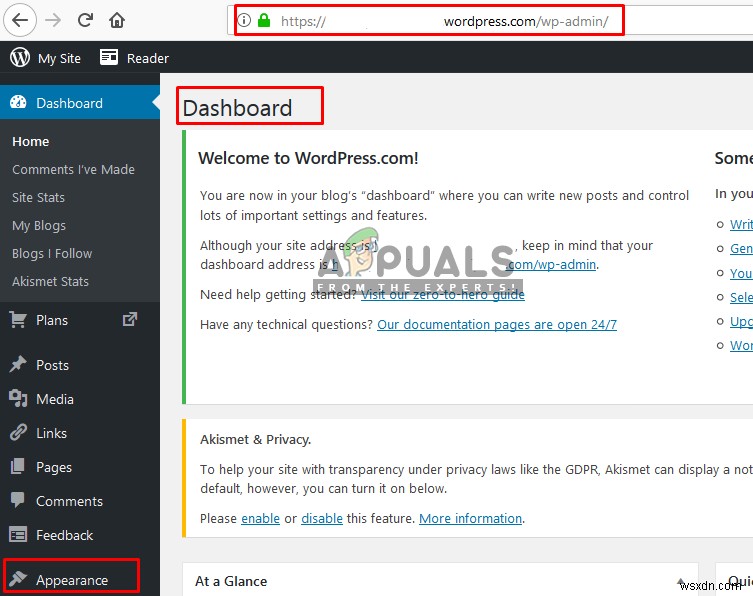This screenshot has width=753, height=596.
Task: Open Blogs I Follow submenu item
Action: pyautogui.click(x=52, y=254)
